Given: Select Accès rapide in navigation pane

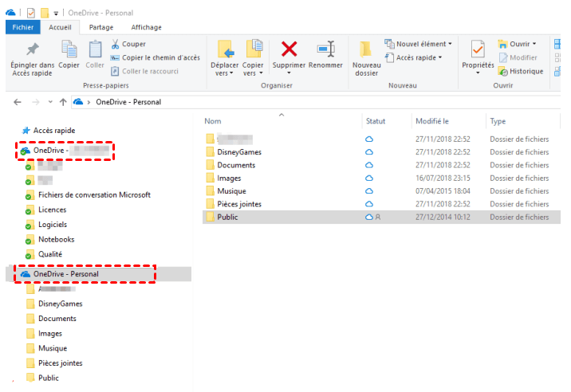Looking at the screenshot, I should (x=54, y=131).
